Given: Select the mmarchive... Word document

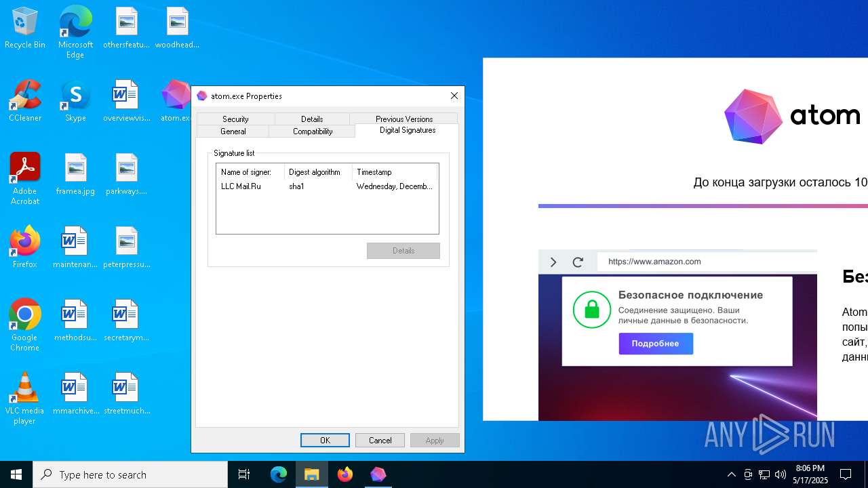Looking at the screenshot, I should 75,394.
